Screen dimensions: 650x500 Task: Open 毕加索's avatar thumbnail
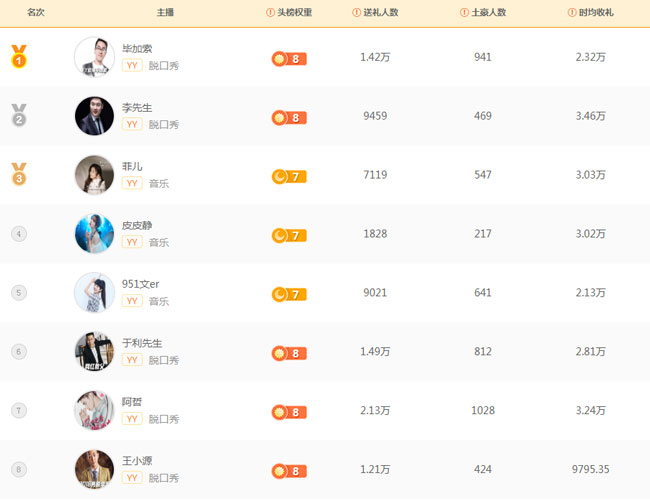95,57
